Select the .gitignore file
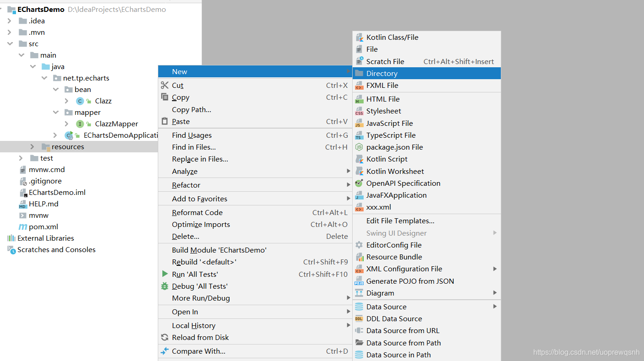644x361 pixels. (45, 181)
